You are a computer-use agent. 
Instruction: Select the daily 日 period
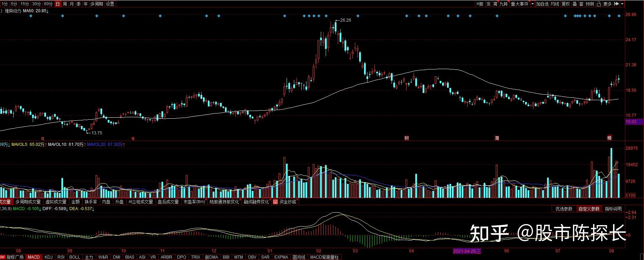[x=58, y=4]
